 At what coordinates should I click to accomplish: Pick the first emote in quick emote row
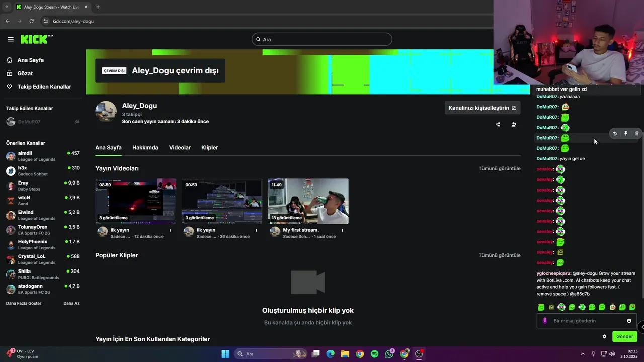click(x=541, y=307)
